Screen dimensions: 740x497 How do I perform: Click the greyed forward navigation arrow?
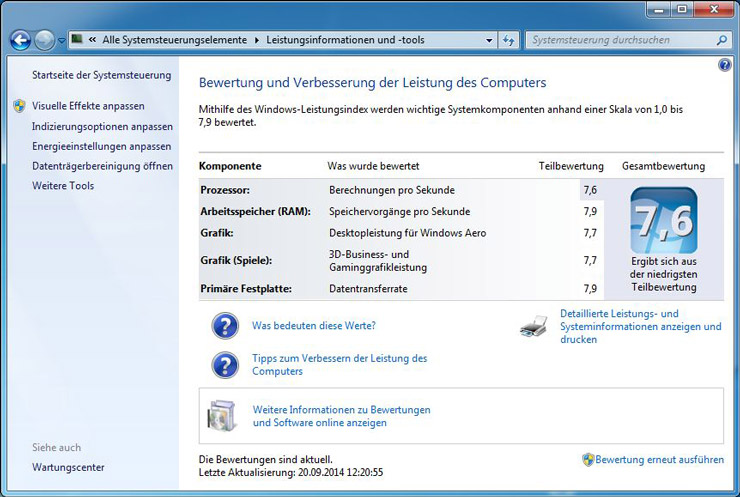coord(45,40)
